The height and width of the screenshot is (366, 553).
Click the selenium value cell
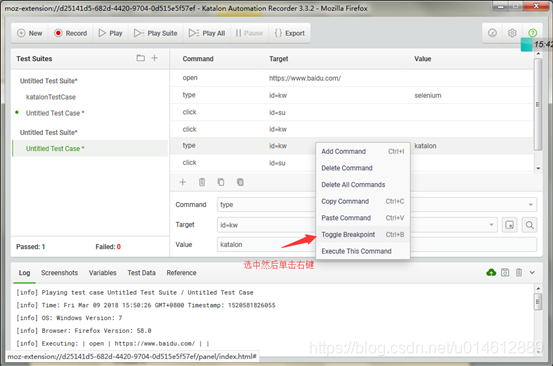(x=427, y=95)
